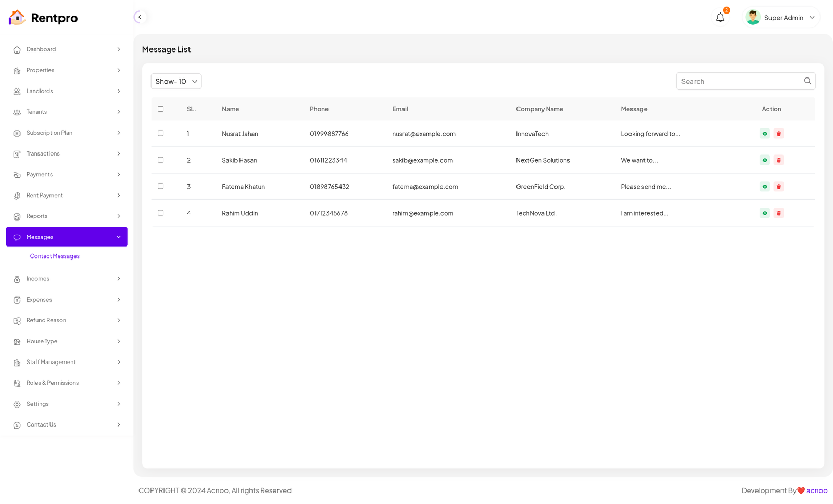The width and height of the screenshot is (833, 504).
Task: Select the checkbox for Rahim Uddin's row
Action: pyautogui.click(x=160, y=213)
